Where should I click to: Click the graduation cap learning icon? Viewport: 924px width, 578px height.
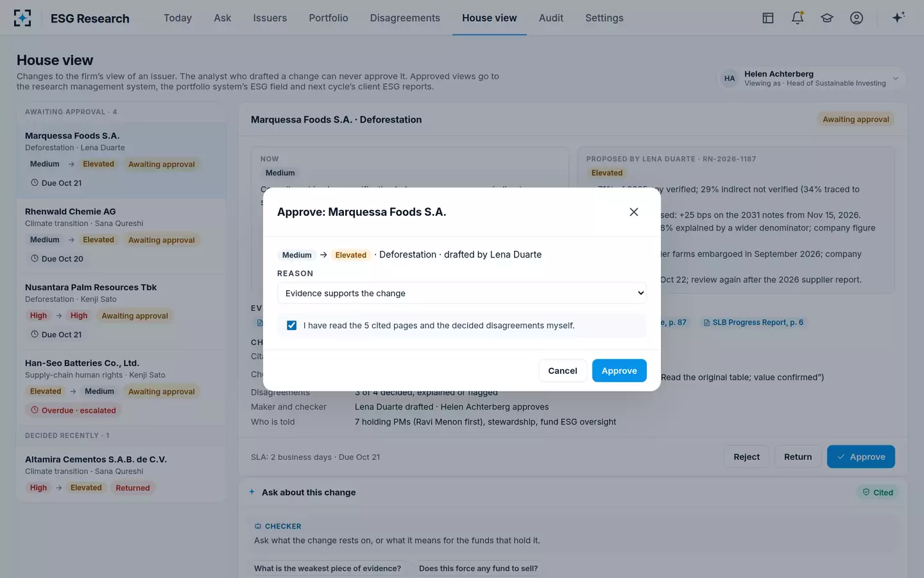click(827, 18)
